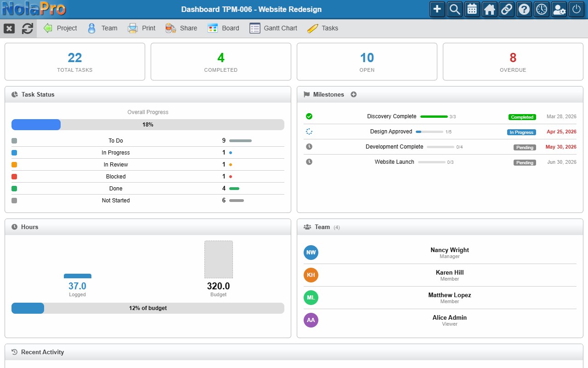
Task: Click the green Done color square
Action: coord(14,189)
